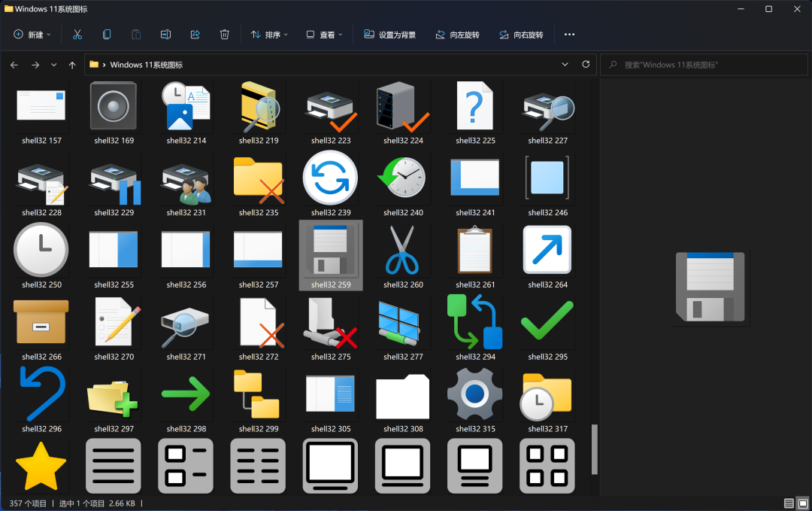The image size is (812, 511).
Task: Click the 357 个项目 status text
Action: click(28, 503)
